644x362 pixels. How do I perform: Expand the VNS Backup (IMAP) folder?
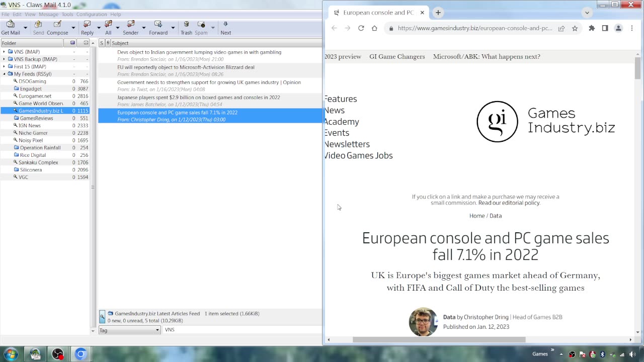click(4, 59)
